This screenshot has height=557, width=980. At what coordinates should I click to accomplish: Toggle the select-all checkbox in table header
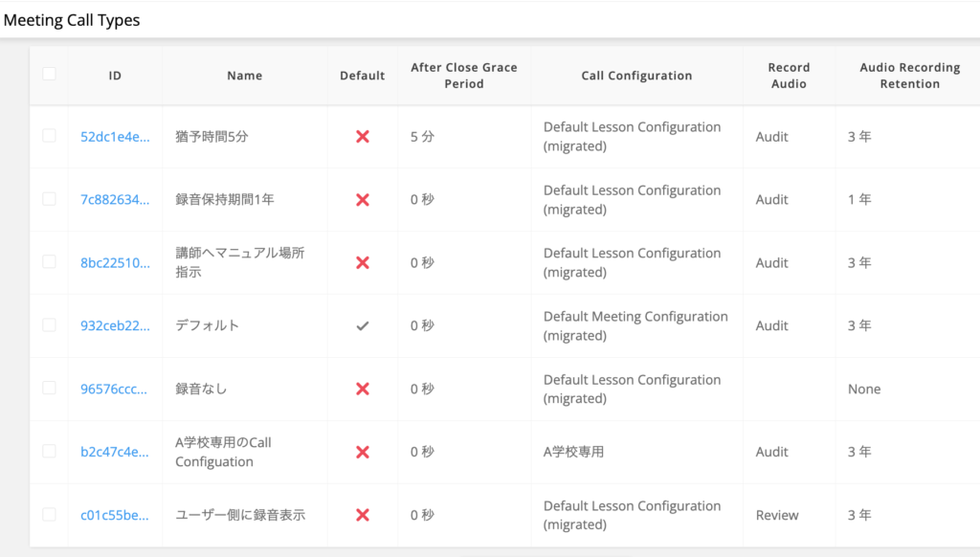pos(50,75)
